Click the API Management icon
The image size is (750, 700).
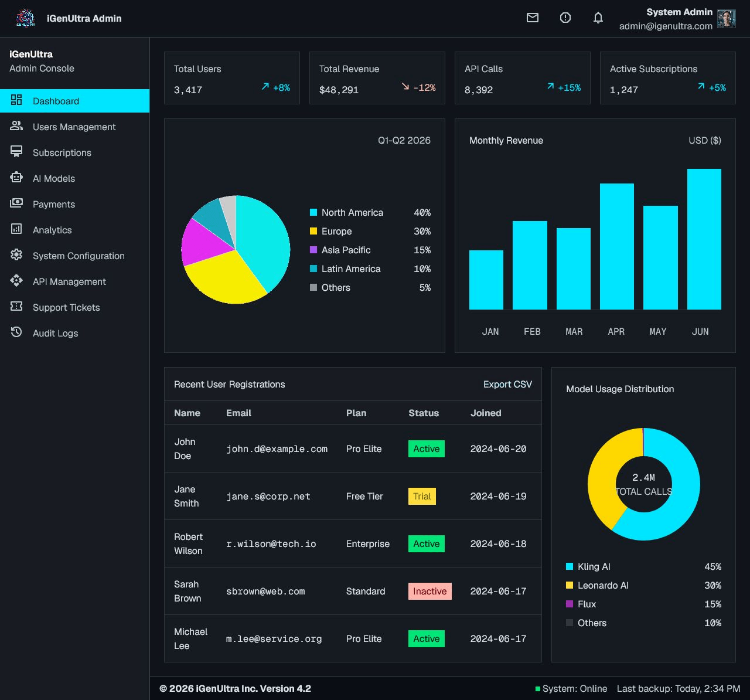[16, 281]
